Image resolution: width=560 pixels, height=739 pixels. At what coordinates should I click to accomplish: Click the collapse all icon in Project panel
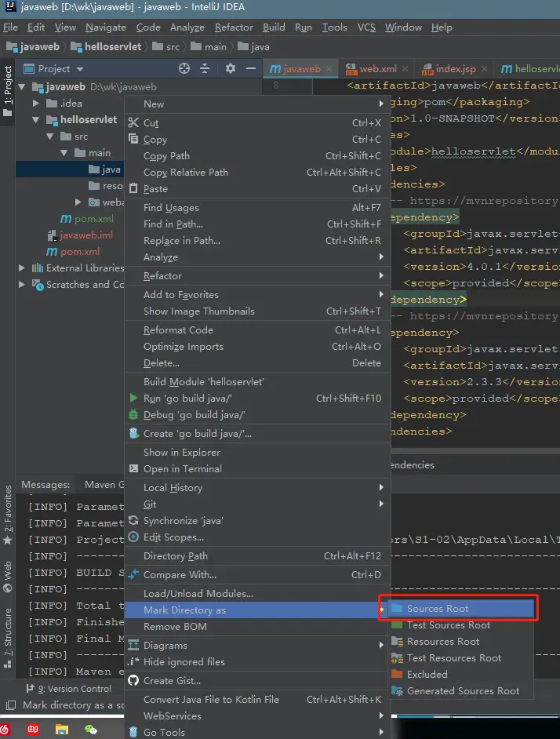click(x=205, y=68)
